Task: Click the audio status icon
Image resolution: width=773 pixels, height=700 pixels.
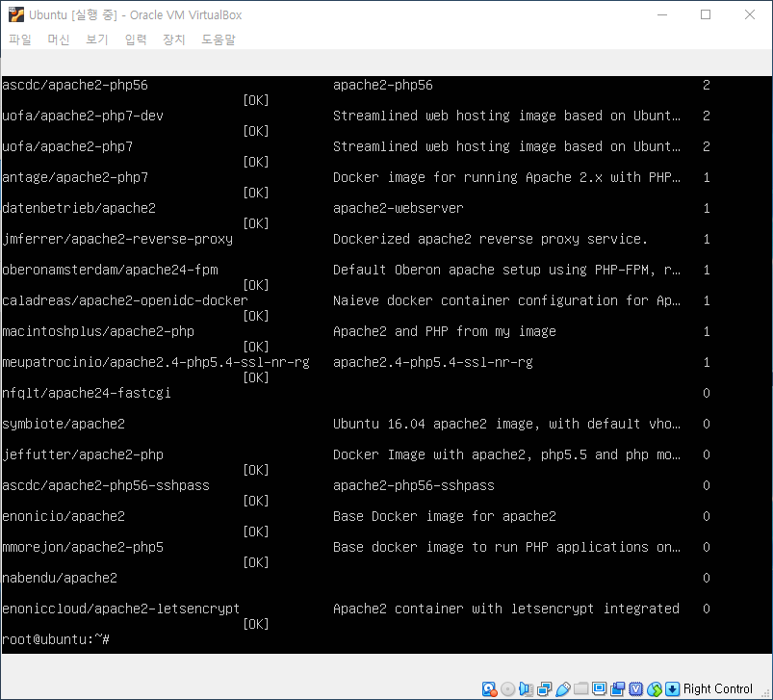Action: 526,688
